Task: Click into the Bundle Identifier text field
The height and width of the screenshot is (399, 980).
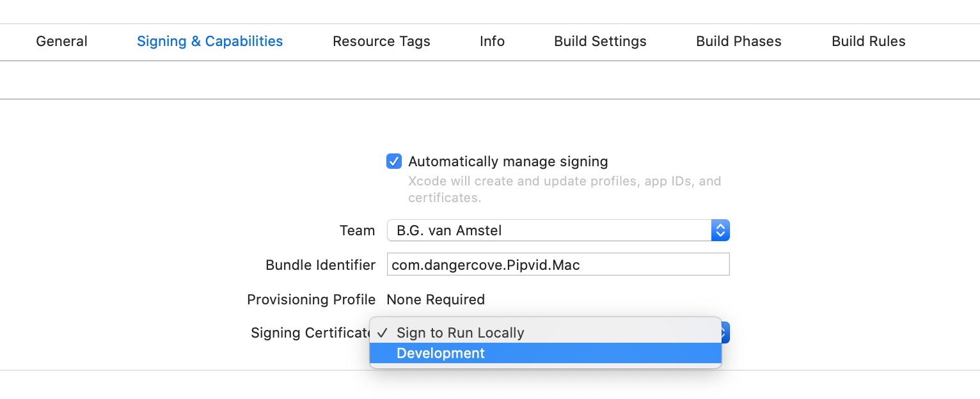Action: (557, 265)
